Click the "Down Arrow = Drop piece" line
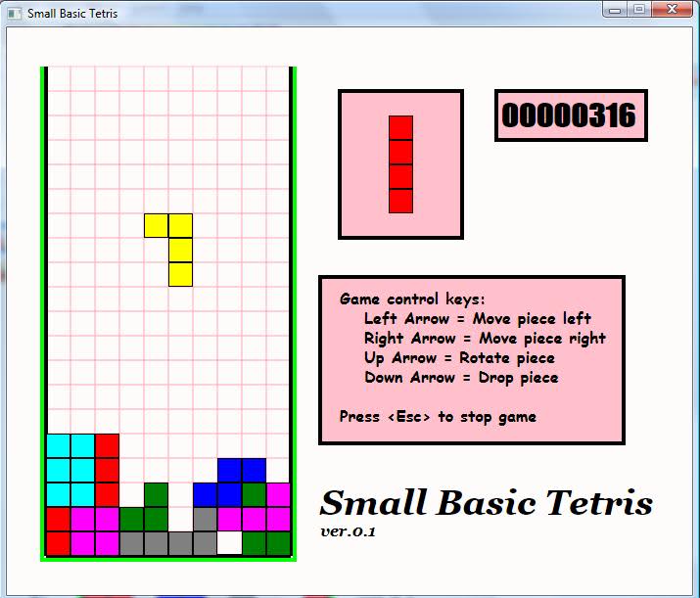The image size is (700, 598). [x=461, y=378]
